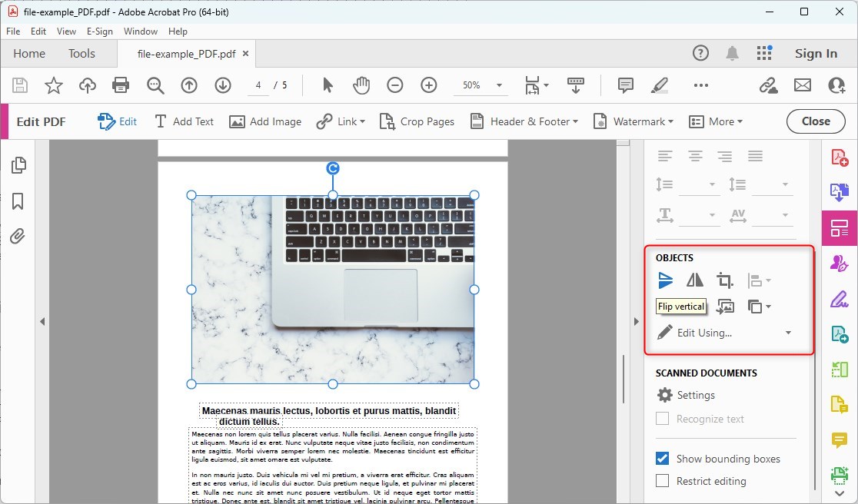Click the Replace image icon
The width and height of the screenshot is (858, 504).
pos(723,306)
